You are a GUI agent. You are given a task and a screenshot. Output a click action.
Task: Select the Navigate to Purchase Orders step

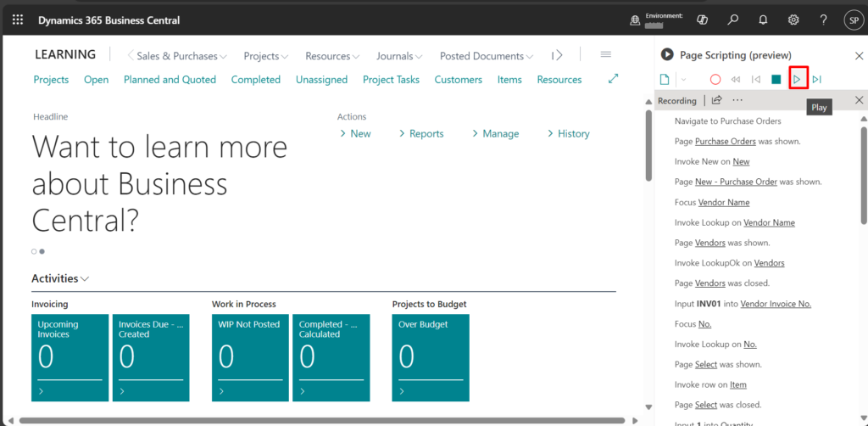point(728,121)
